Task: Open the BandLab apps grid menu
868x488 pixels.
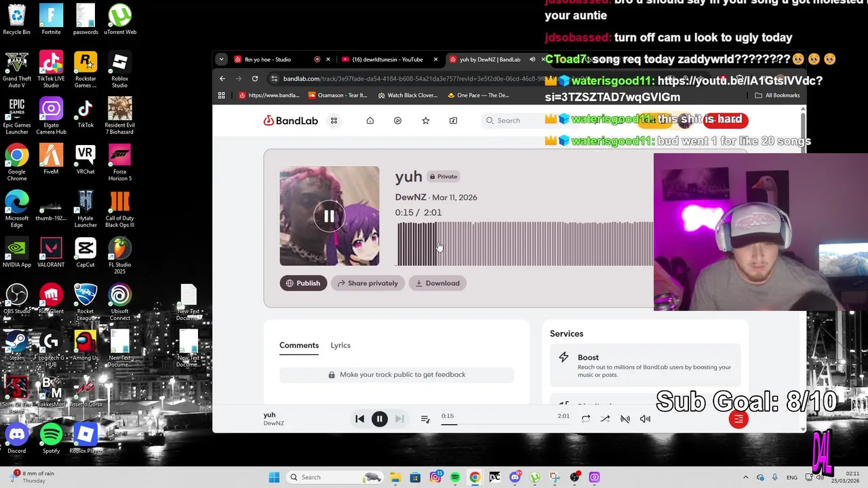Action: click(334, 121)
